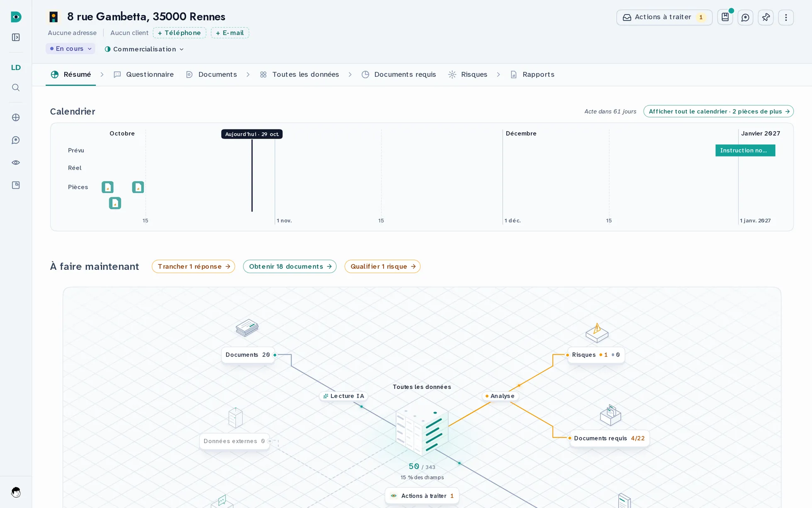Click the Actions à traiter button in the header
Screen dimensions: 812x508
[x=664, y=17]
